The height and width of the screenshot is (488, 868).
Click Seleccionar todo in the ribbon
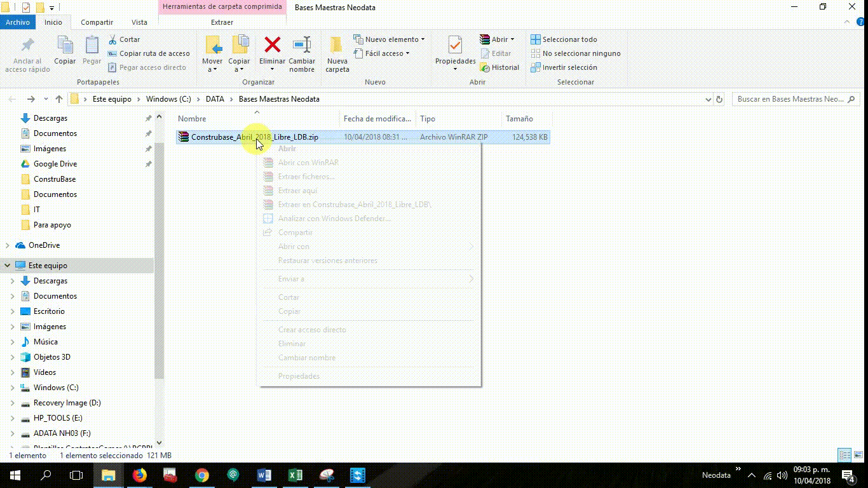pyautogui.click(x=564, y=39)
